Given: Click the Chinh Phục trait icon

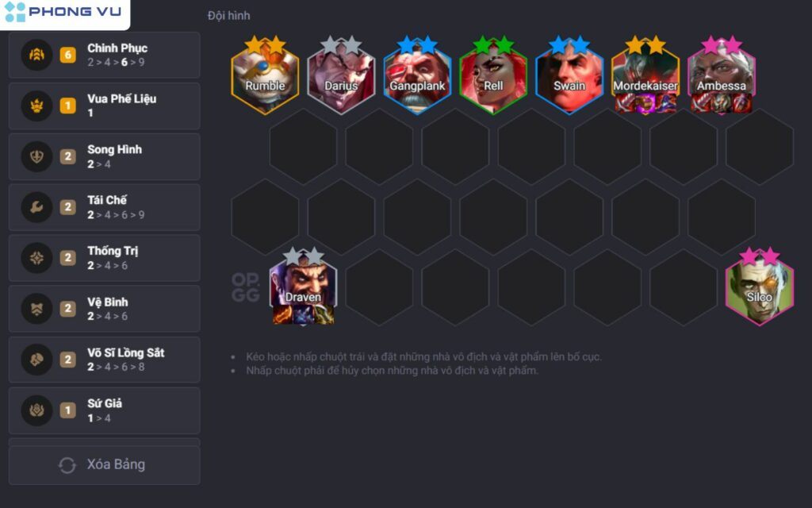Looking at the screenshot, I should [36, 55].
